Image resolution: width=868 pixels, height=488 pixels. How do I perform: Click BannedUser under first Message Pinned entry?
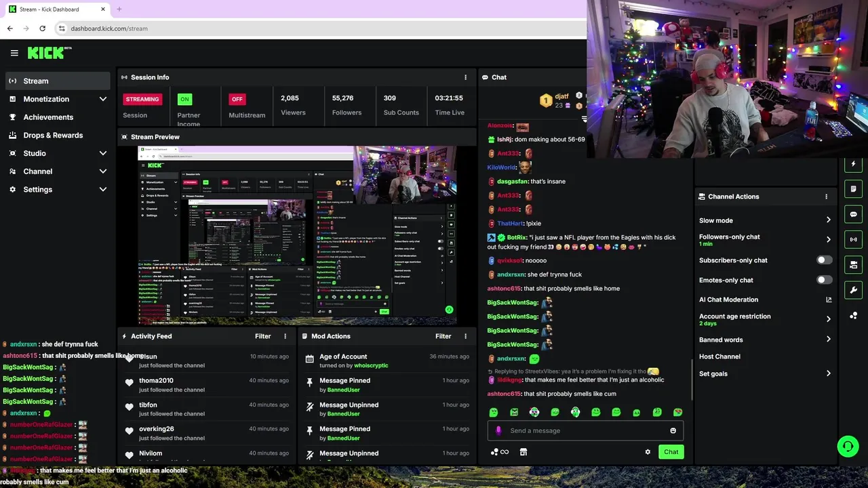tap(344, 390)
